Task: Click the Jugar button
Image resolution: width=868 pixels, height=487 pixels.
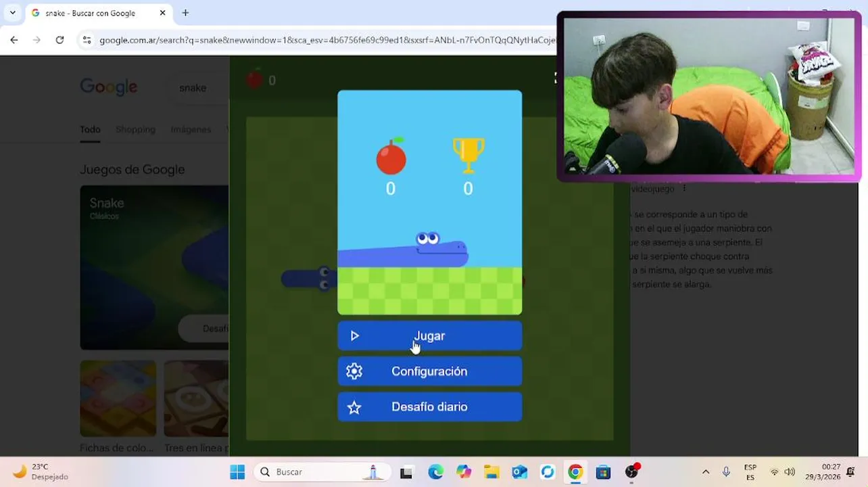Action: 429,336
